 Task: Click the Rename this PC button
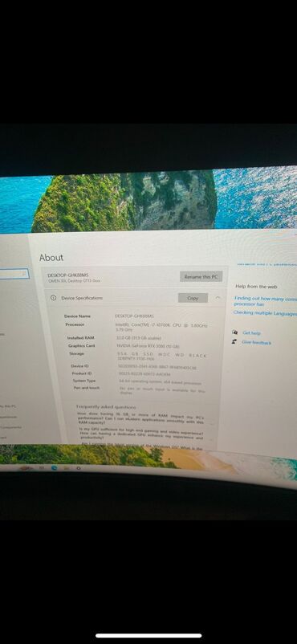click(201, 277)
